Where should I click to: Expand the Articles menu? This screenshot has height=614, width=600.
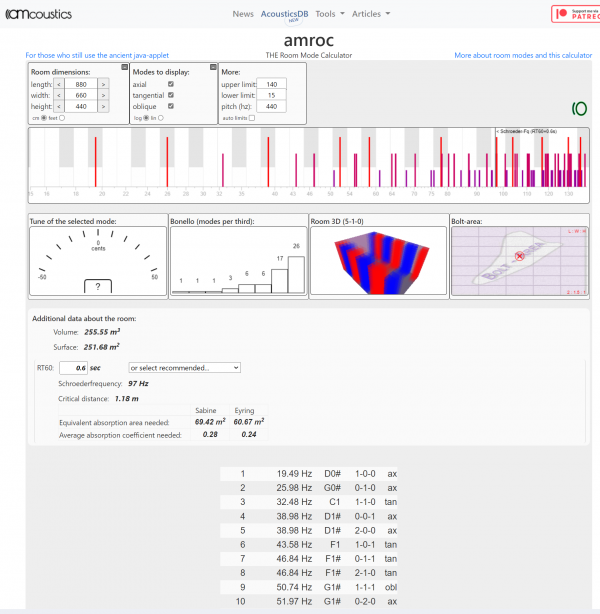point(370,14)
